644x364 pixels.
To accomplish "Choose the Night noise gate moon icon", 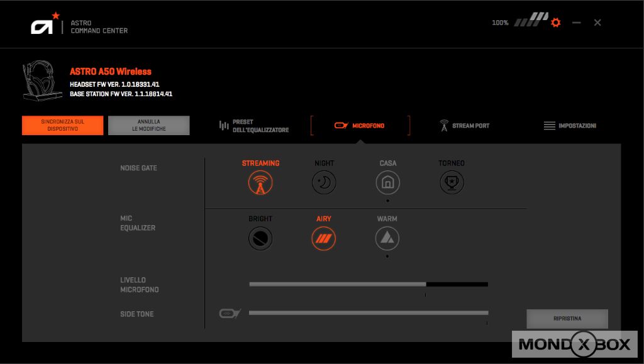I will coord(325,183).
